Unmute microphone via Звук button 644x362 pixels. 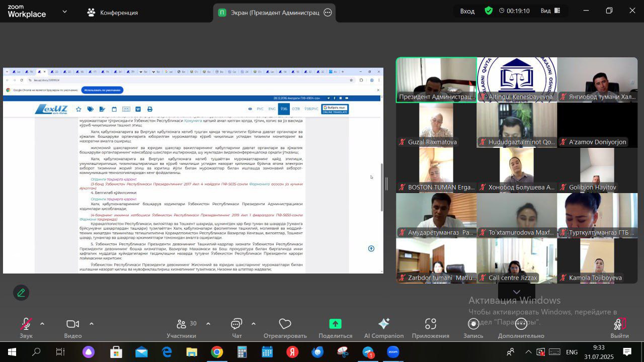pyautogui.click(x=26, y=324)
